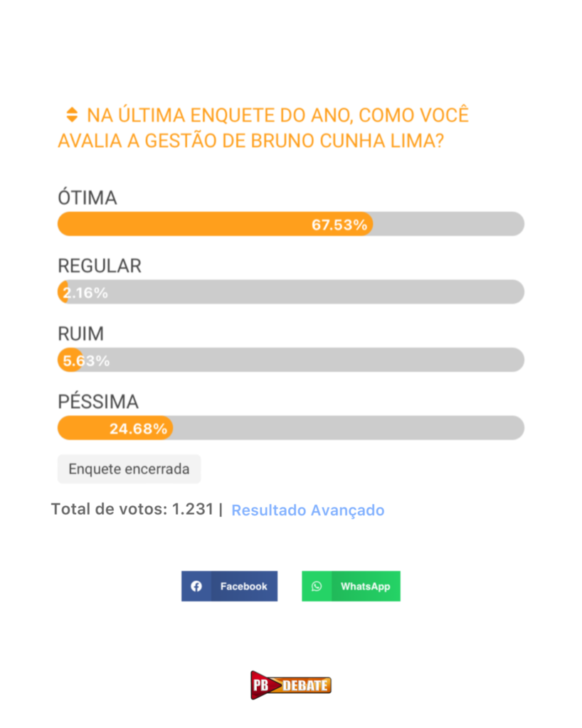The height and width of the screenshot is (728, 582).
Task: Click the sort arrows icon beside the poll question
Action: 71,114
